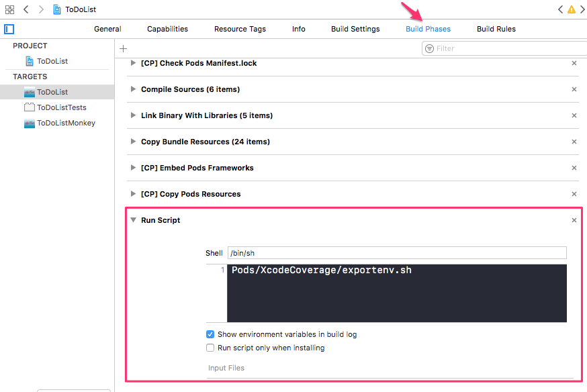The image size is (587, 392).
Task: Click the ToDoList title in jump bar
Action: [x=81, y=9]
